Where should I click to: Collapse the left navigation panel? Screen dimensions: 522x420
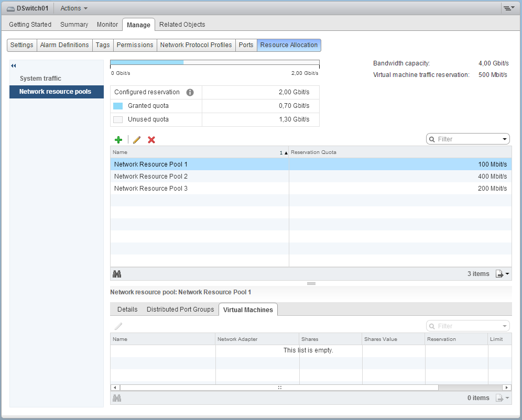coord(13,65)
